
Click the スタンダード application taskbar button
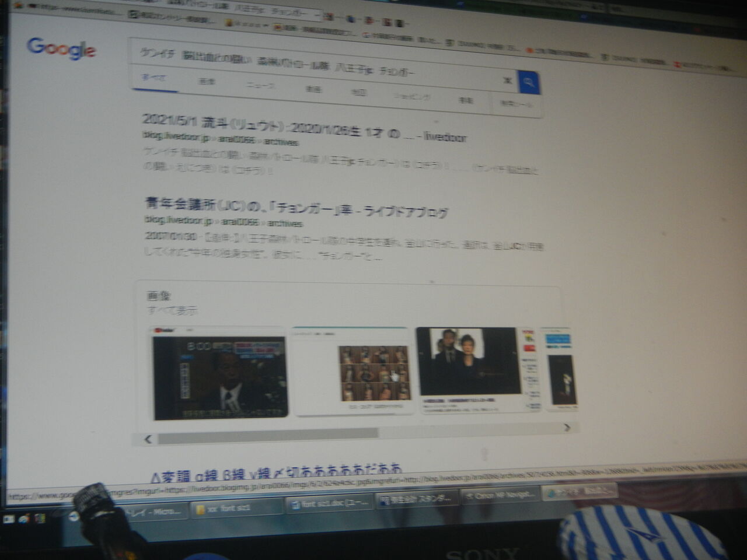(417, 500)
